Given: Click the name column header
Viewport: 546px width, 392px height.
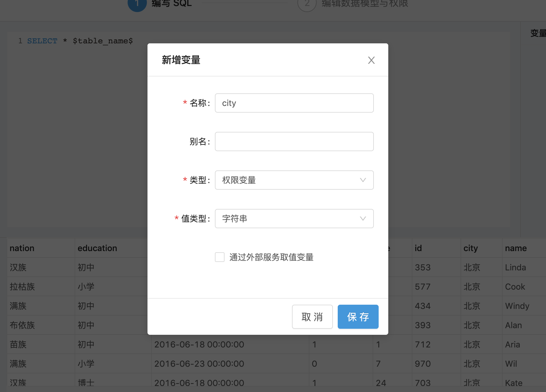Looking at the screenshot, I should pyautogui.click(x=516, y=248).
